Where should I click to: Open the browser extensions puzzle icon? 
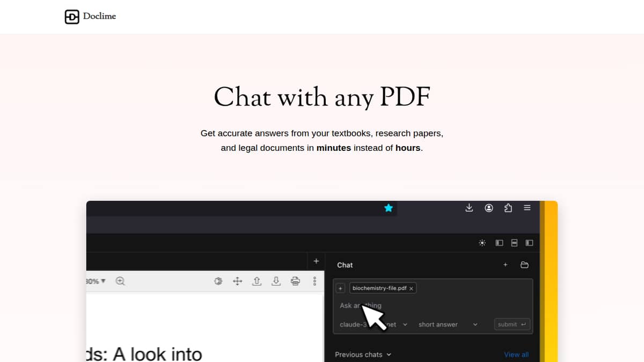508,208
